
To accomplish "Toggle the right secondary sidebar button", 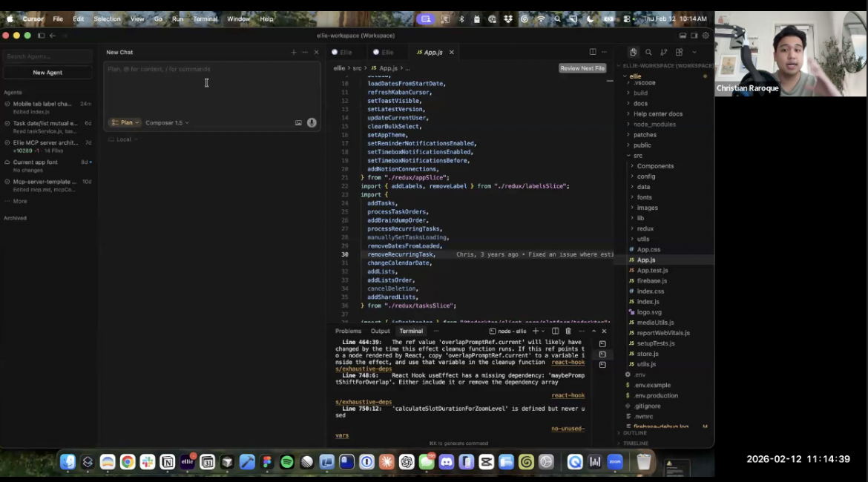I will [x=694, y=36].
